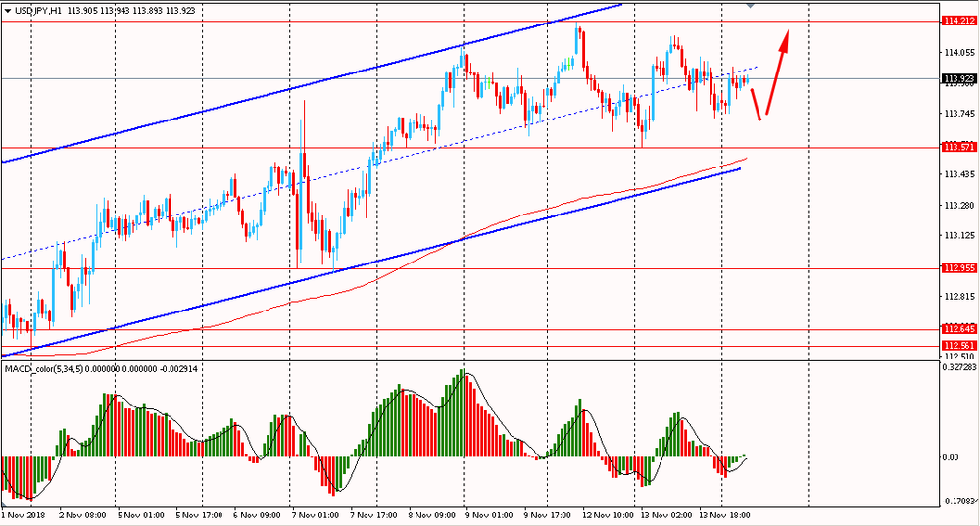Click the MACD zero level 0.00

950,457
